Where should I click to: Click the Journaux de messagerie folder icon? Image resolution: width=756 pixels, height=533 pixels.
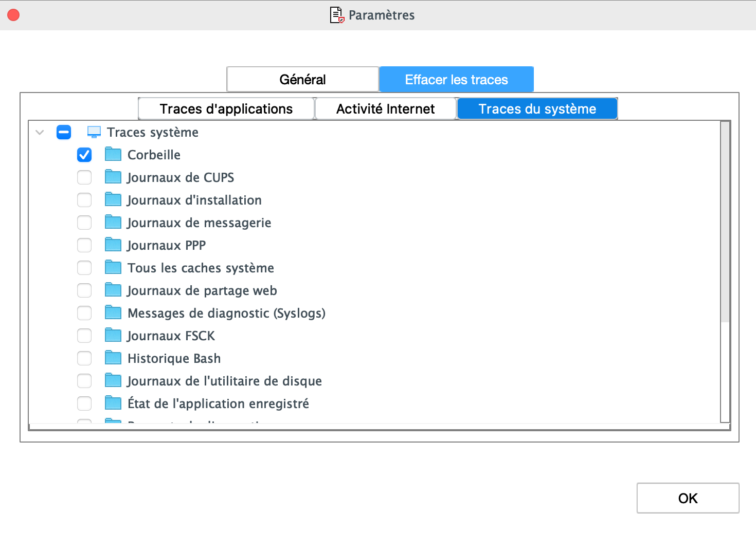[x=113, y=222]
